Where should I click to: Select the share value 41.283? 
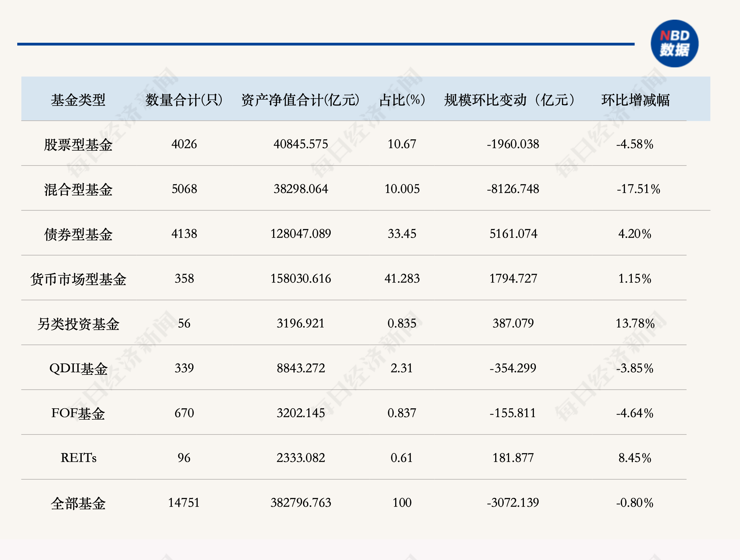tap(402, 278)
